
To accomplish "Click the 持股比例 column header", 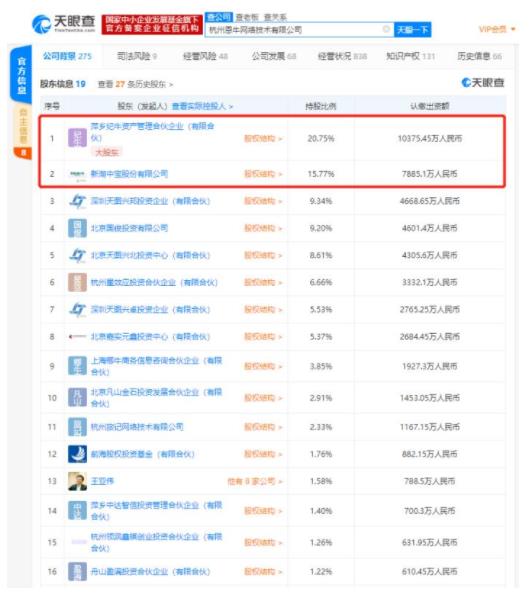I will pyautogui.click(x=321, y=106).
